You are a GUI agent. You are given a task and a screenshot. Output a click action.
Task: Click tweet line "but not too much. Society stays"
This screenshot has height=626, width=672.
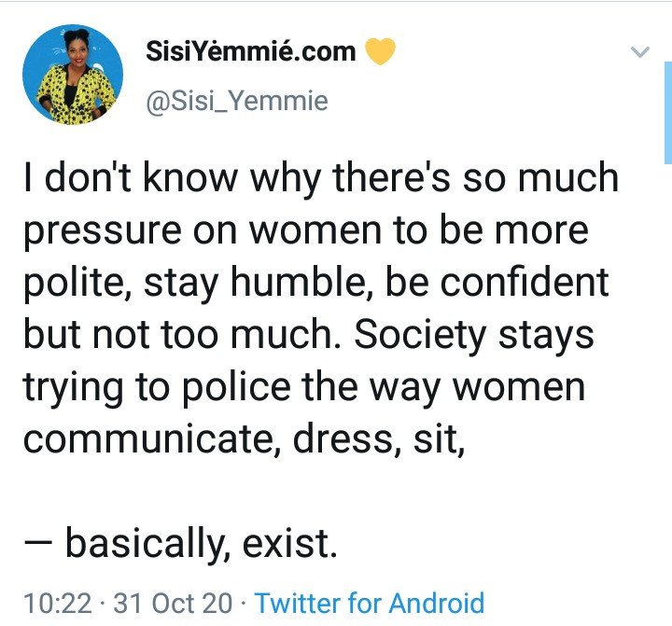(x=309, y=335)
